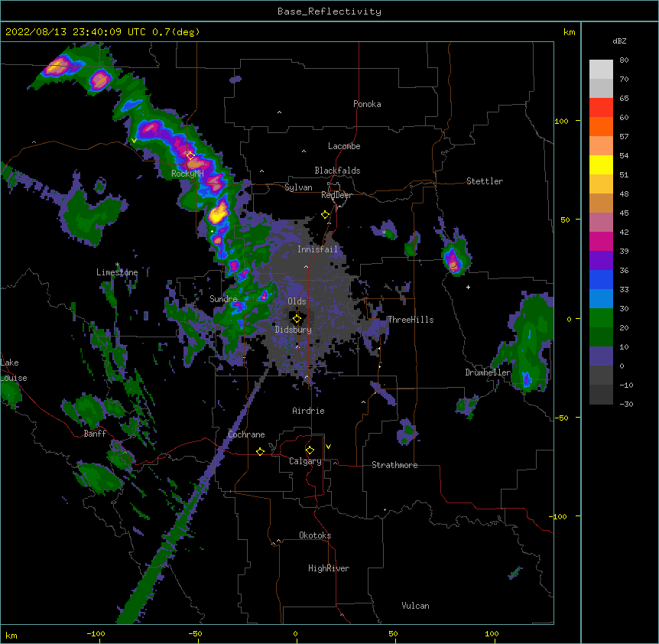The width and height of the screenshot is (659, 644).
Task: Click the ThreeHills town label
Action: (411, 320)
